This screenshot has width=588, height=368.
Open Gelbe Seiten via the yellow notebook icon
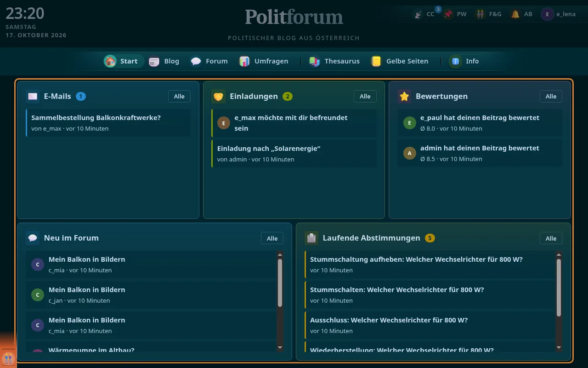[376, 61]
